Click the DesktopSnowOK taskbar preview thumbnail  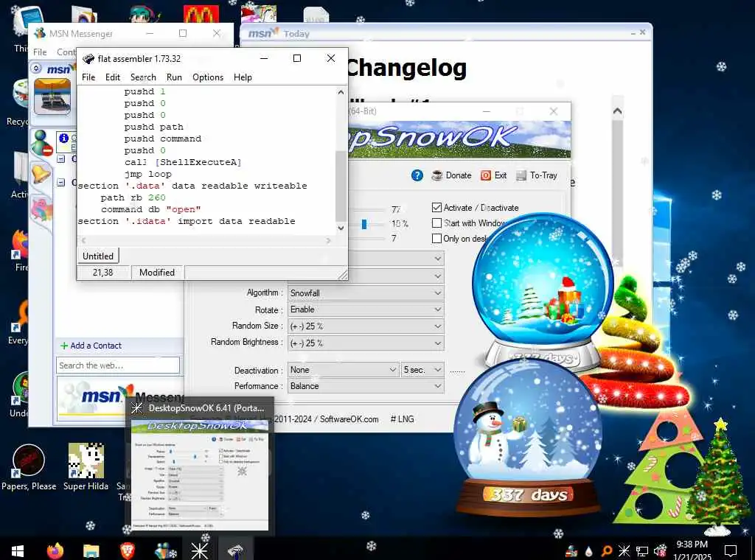point(200,475)
